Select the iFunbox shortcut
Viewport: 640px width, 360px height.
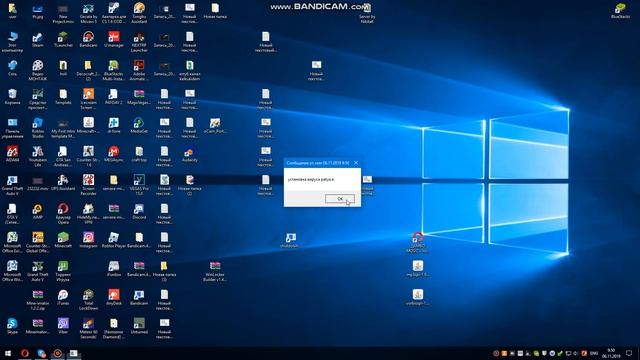[x=113, y=269]
